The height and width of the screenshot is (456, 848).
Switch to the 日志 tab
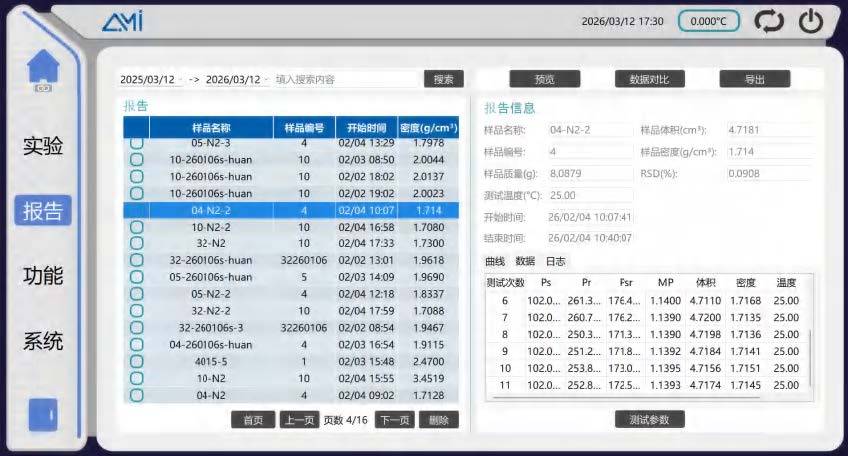pyautogui.click(x=555, y=261)
